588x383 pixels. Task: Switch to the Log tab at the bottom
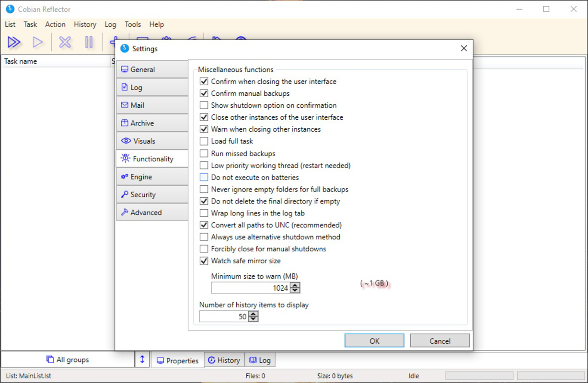tap(260, 360)
